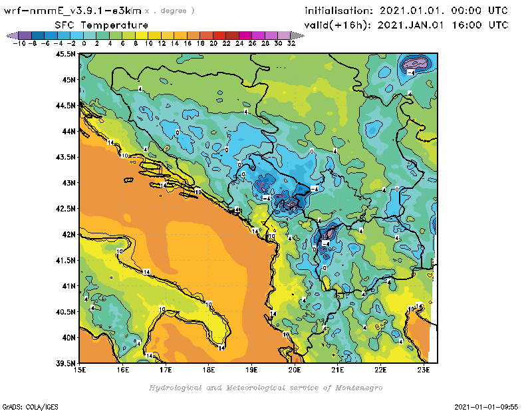Image resolution: width=532 pixels, height=411 pixels.
Task: Click the legend swatch between 26 and 28
Action: [258, 35]
